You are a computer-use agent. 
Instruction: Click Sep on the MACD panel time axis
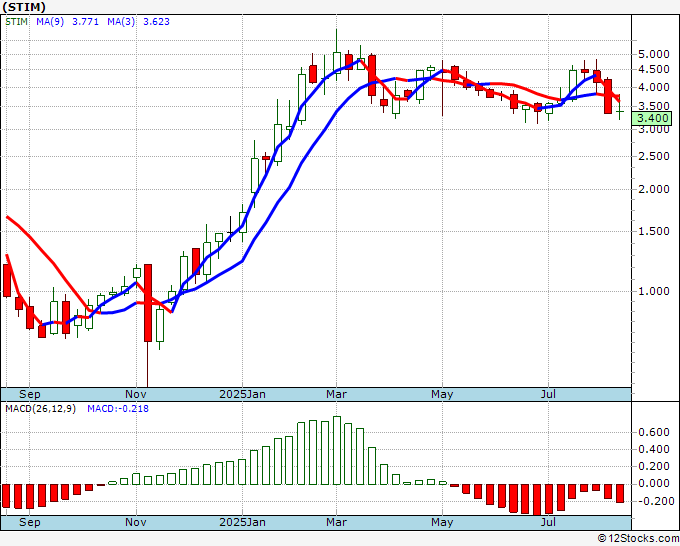[29, 522]
